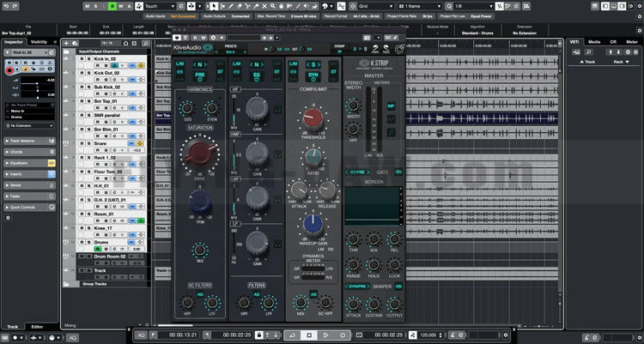Click the REDO snake icon in K Strip
Viewport: 644px width, 344px height.
[x=386, y=49]
